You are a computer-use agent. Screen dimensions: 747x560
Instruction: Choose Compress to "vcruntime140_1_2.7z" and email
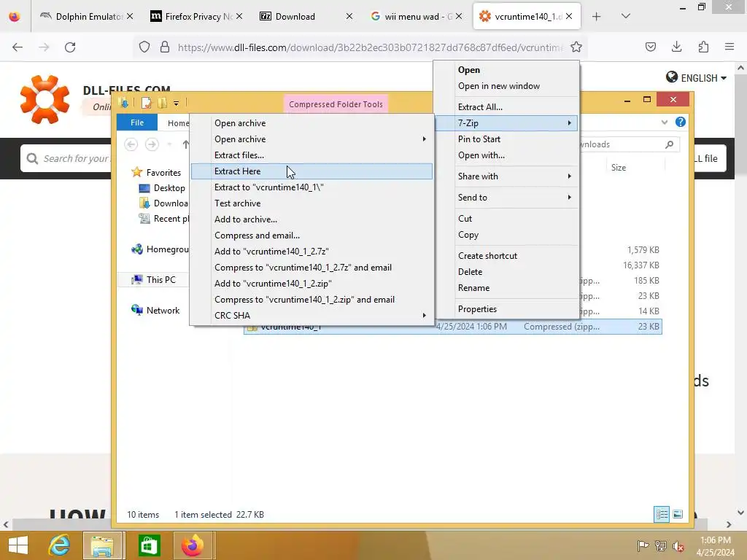click(311, 268)
